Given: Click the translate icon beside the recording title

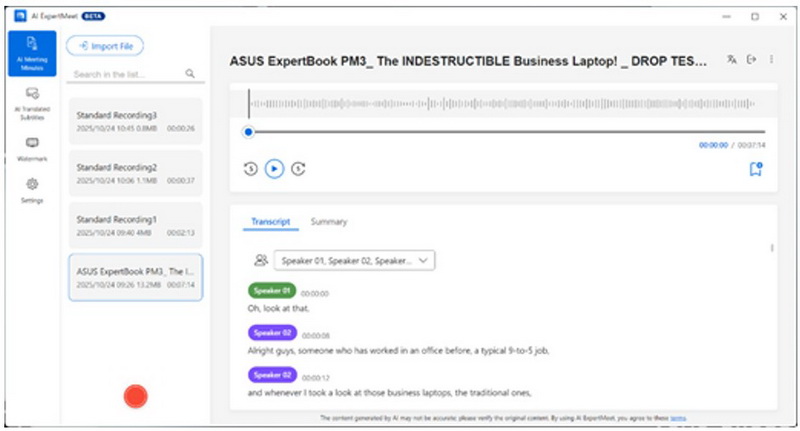Looking at the screenshot, I should click(731, 59).
